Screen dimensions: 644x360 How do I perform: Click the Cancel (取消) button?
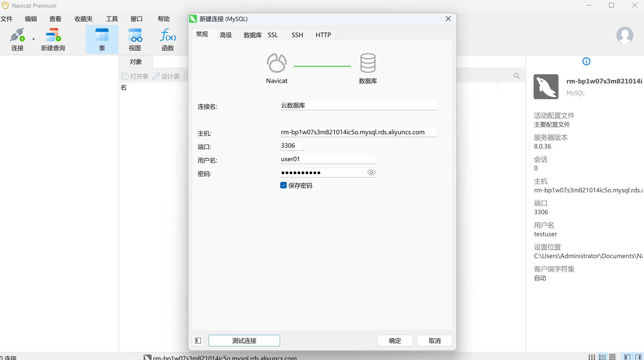435,341
